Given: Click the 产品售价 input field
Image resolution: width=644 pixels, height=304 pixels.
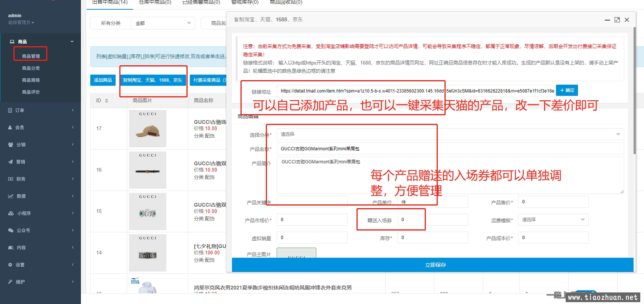Looking at the screenshot, I should click(553, 202).
